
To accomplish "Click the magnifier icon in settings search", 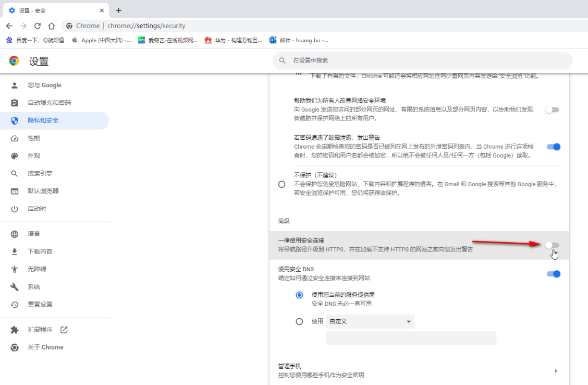I will point(283,61).
